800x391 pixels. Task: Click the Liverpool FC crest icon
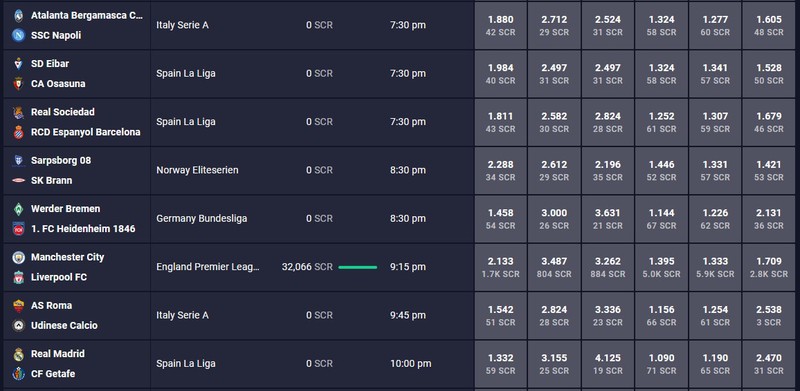pyautogui.click(x=19, y=277)
